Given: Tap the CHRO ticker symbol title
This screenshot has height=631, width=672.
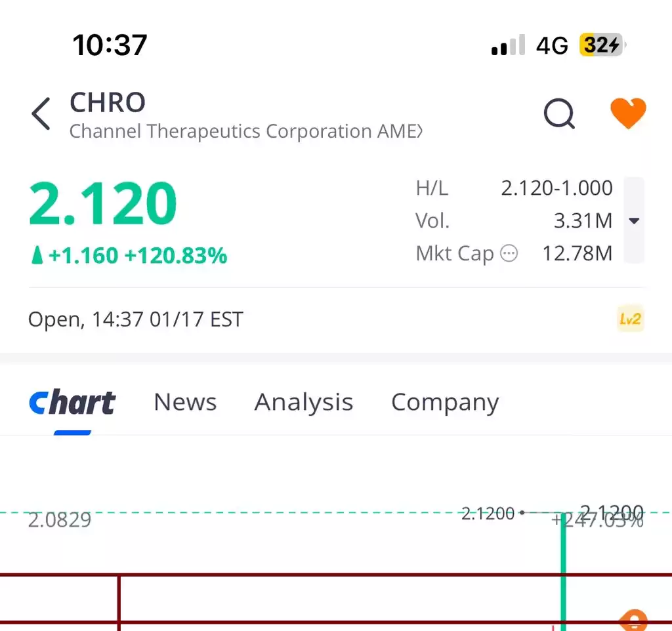Looking at the screenshot, I should [x=108, y=102].
